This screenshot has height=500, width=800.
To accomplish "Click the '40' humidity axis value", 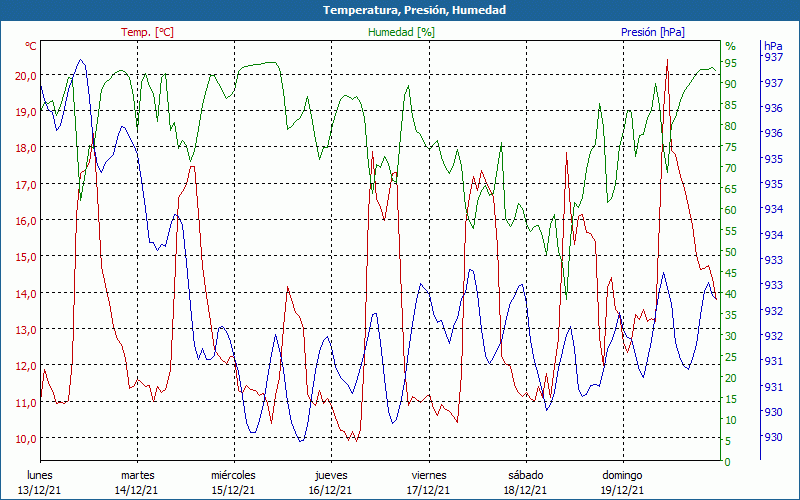I will click(731, 294).
